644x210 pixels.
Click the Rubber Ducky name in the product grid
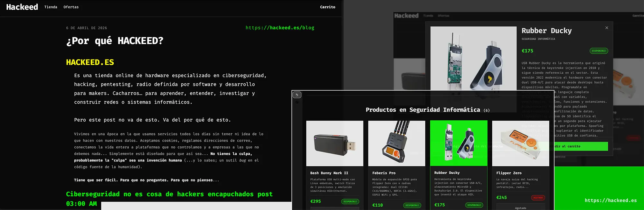pos(447,173)
